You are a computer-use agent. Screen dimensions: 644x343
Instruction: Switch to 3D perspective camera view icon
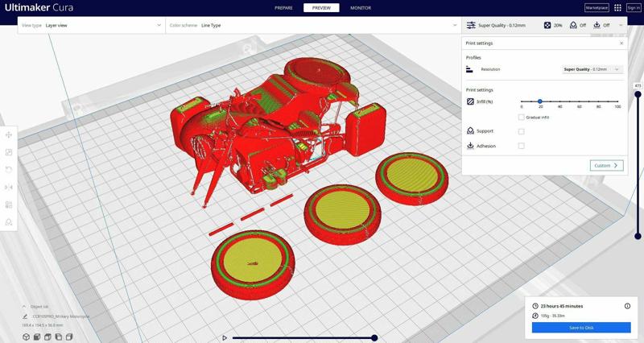point(26,337)
